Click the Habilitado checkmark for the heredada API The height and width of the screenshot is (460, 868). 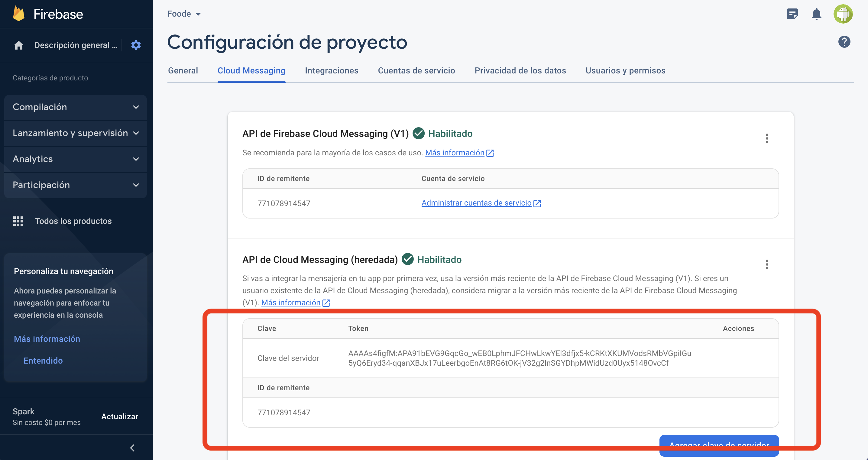(407, 260)
